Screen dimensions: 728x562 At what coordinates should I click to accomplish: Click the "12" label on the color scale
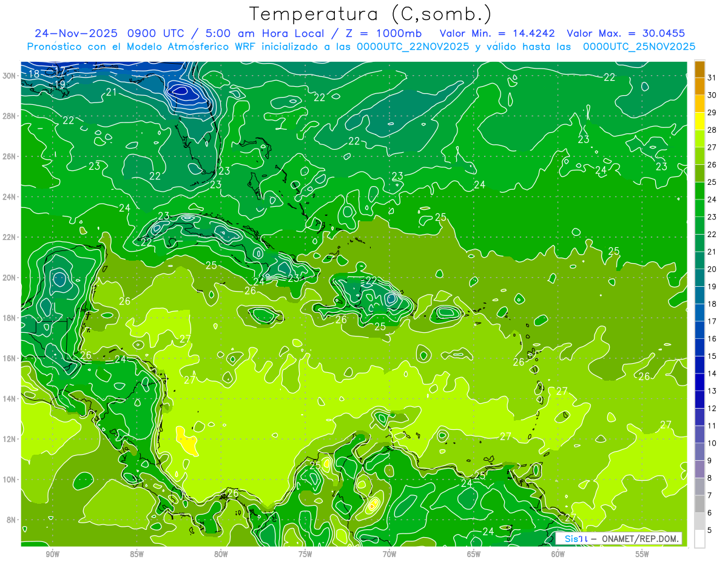(x=712, y=408)
